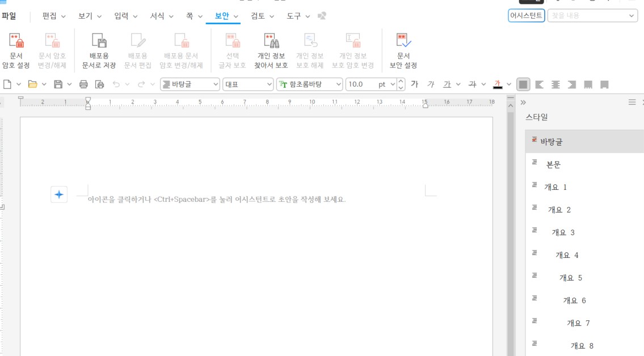Screen dimensions: 644x356
Task: Enable center paragraph alignment
Action: tap(555, 84)
